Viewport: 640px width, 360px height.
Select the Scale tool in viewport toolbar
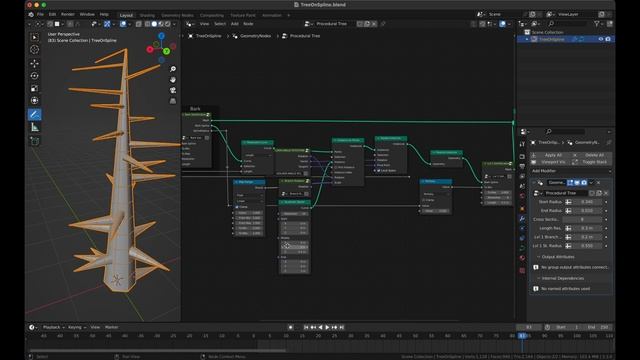click(35, 89)
